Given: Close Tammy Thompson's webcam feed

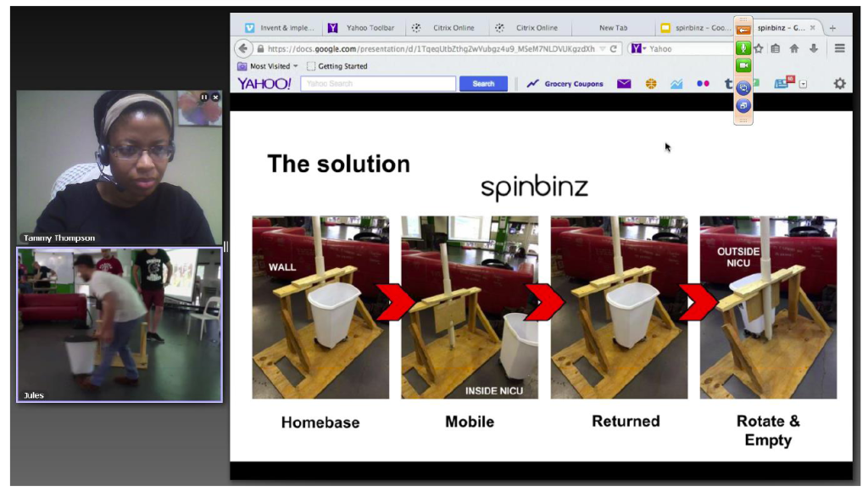Looking at the screenshot, I should click(215, 98).
